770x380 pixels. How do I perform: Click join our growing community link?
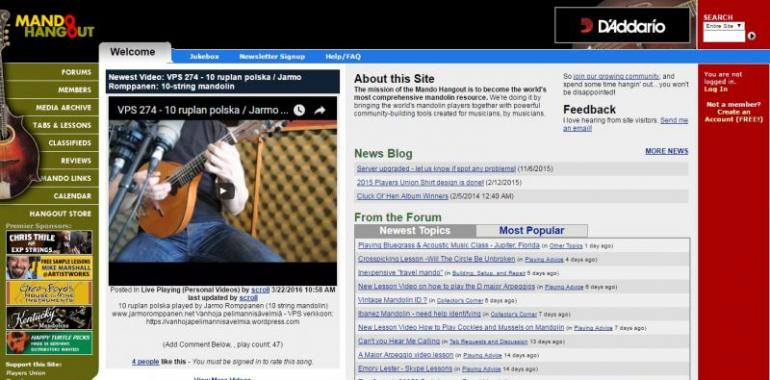coord(616,77)
